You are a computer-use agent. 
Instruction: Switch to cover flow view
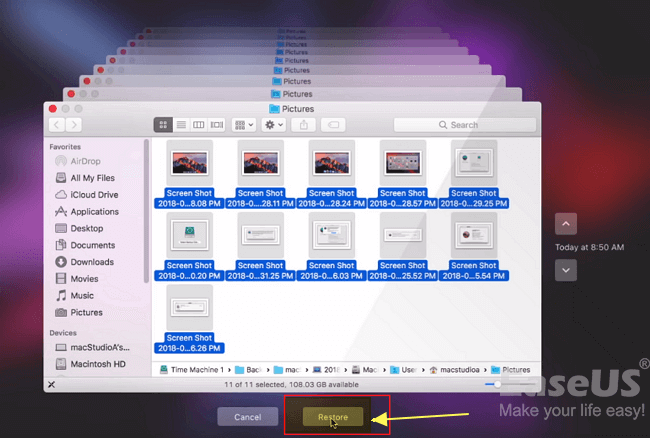tap(216, 125)
